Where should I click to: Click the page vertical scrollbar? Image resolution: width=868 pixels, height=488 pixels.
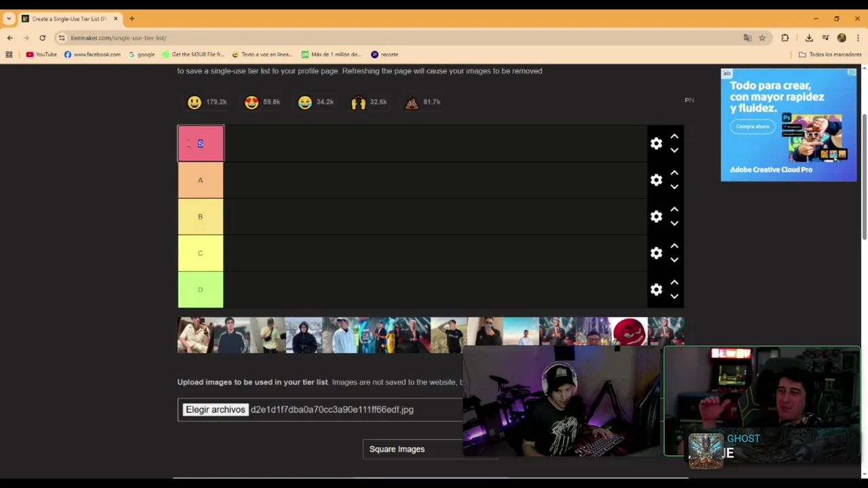pyautogui.click(x=865, y=176)
